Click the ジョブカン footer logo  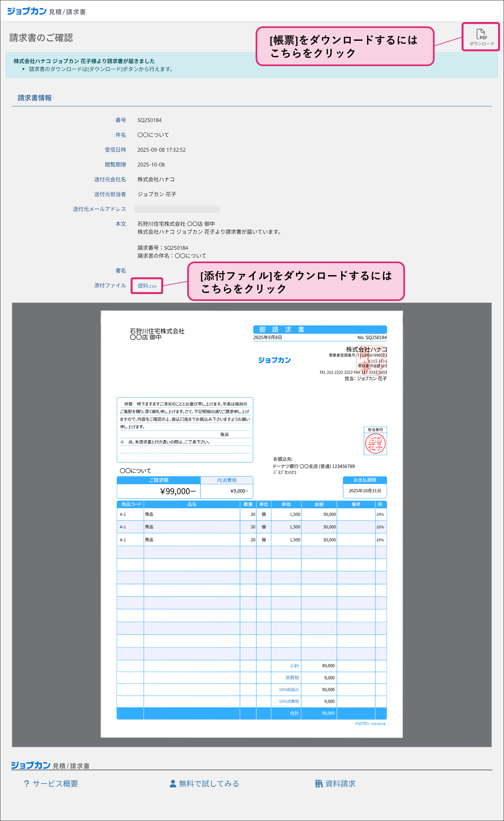click(31, 765)
